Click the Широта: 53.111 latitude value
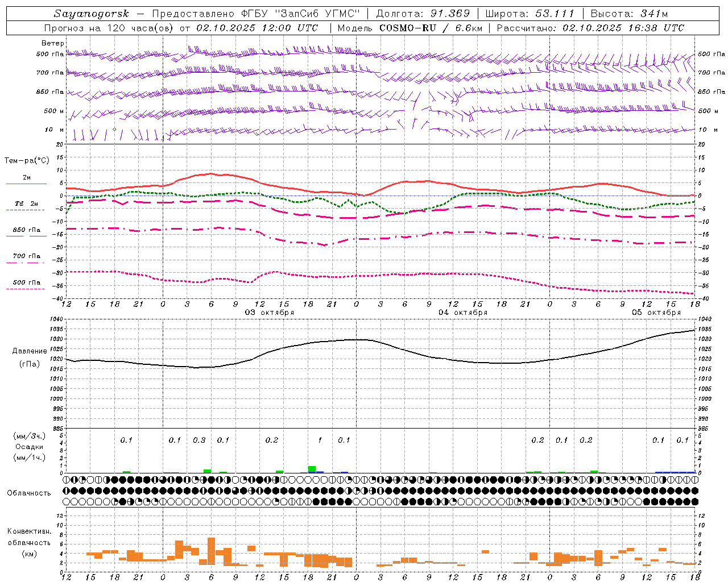Screen dimensions: 728x582 (530, 14)
